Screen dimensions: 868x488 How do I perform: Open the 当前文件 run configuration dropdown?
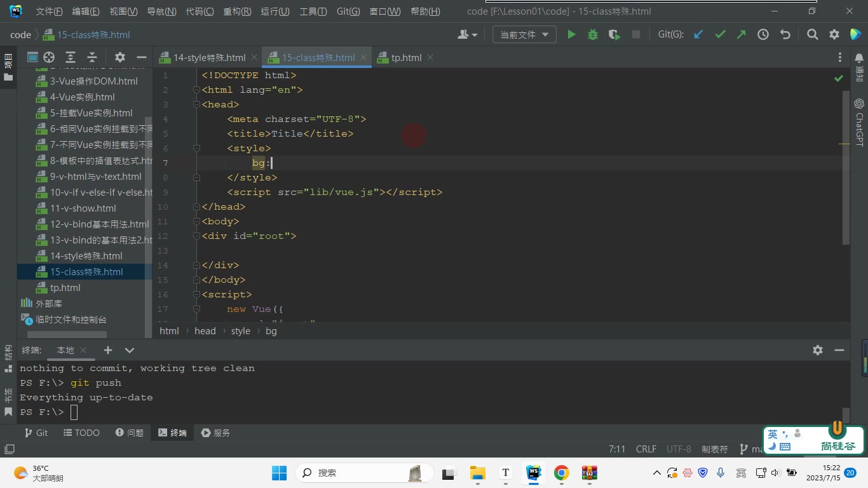(x=524, y=35)
